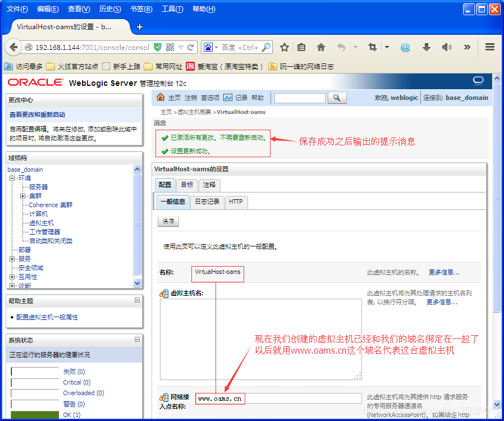Select 虚拟主机 in the domain tree
The width and height of the screenshot is (504, 421).
[42, 223]
